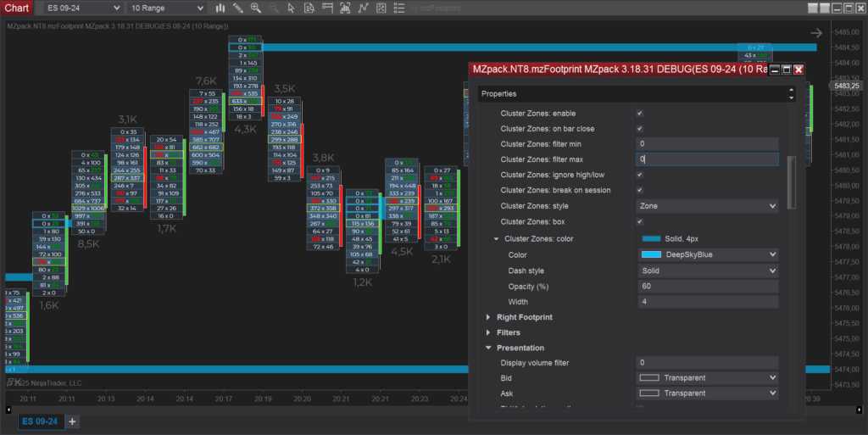
Task: Uncheck Cluster Zones: enable checkbox
Action: [639, 114]
